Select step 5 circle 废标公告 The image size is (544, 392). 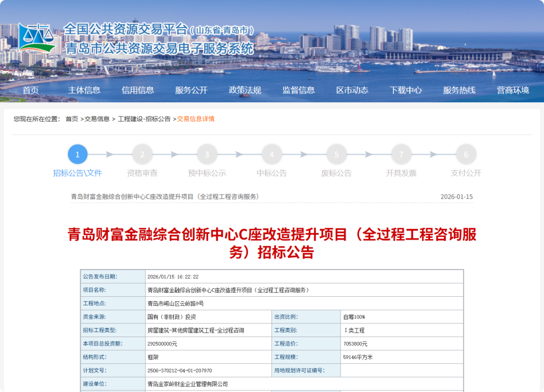tap(336, 155)
